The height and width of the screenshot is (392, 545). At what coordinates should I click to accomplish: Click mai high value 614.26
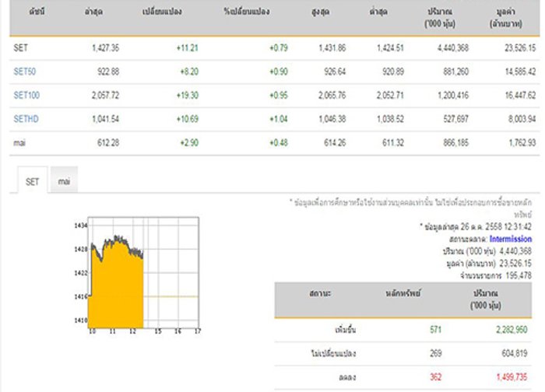coord(335,142)
